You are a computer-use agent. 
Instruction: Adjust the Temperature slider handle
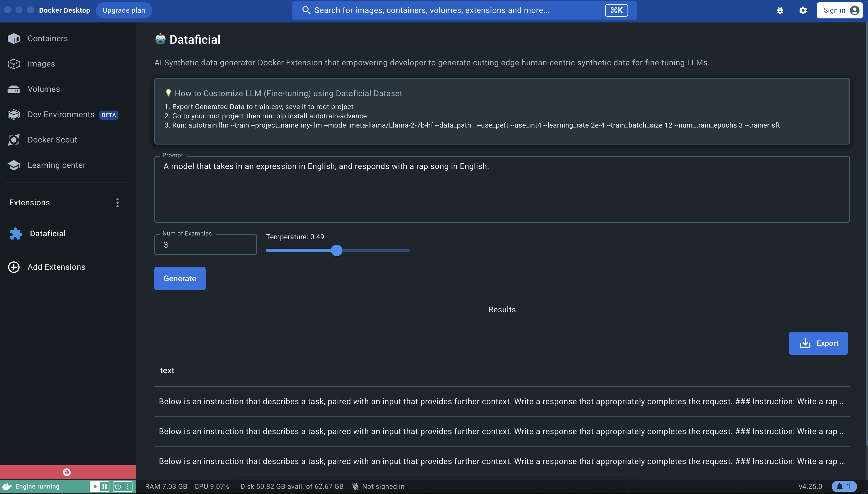coord(336,250)
